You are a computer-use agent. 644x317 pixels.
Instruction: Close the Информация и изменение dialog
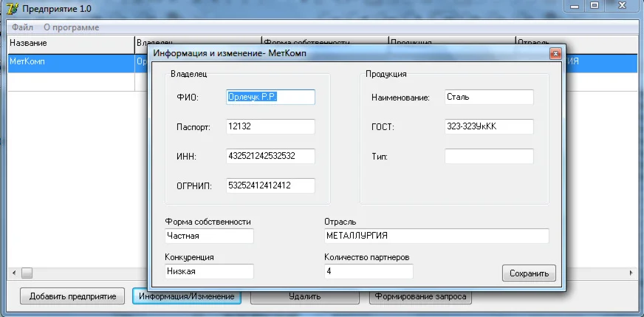[x=555, y=54]
